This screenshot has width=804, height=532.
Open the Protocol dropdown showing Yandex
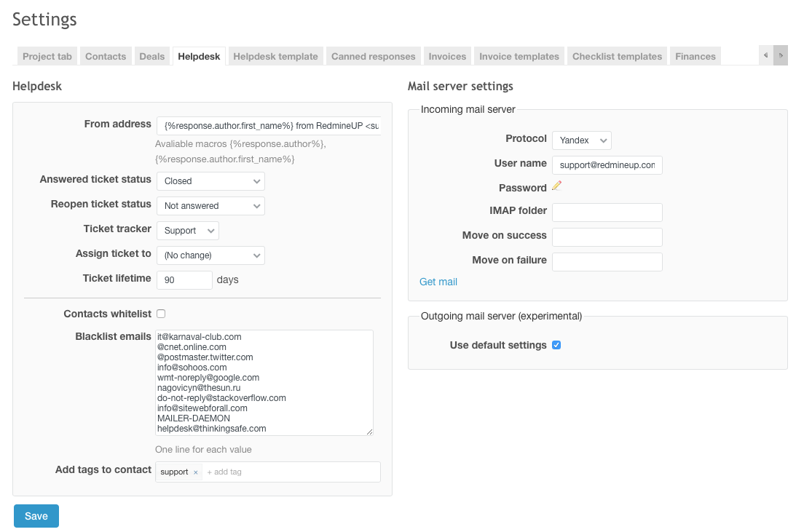(x=581, y=140)
